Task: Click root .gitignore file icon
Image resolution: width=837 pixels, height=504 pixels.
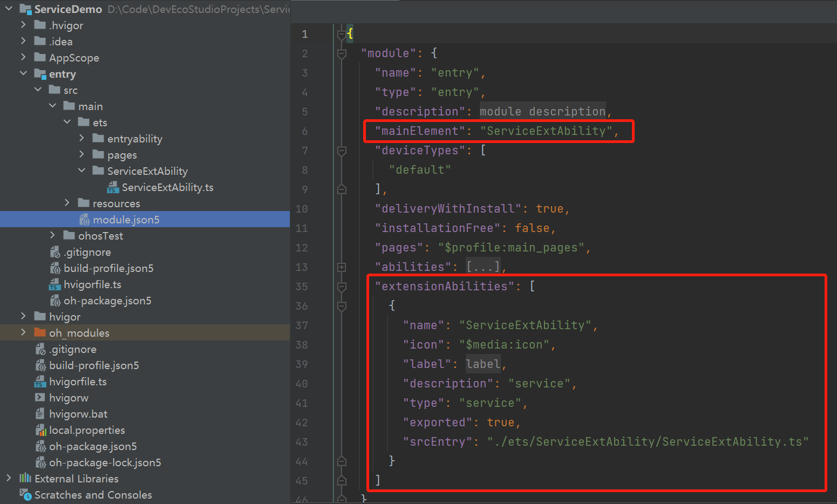Action: 40,349
